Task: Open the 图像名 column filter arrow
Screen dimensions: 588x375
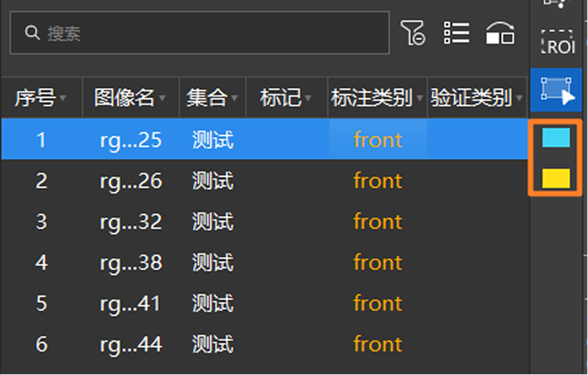Action: pos(162,98)
